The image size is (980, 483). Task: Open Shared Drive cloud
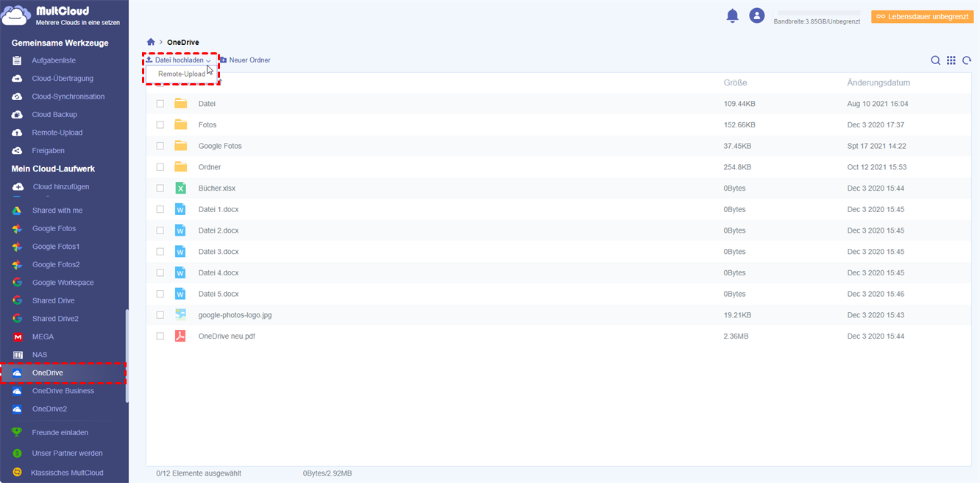coord(54,300)
